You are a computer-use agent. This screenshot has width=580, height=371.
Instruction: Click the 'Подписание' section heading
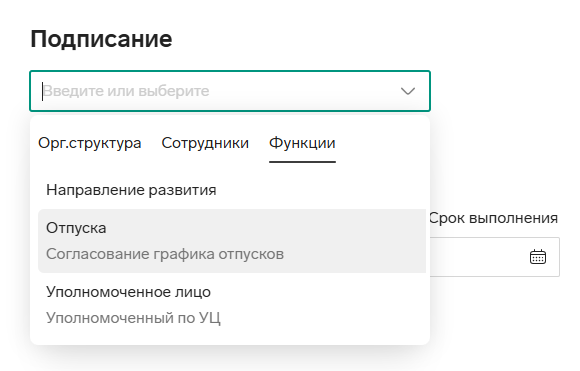(101, 39)
